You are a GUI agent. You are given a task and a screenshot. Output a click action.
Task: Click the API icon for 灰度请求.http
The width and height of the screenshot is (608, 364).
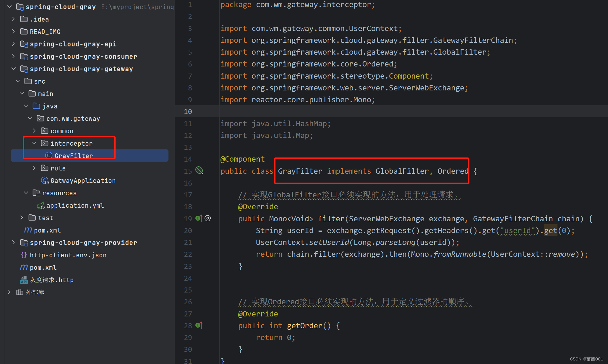click(24, 280)
